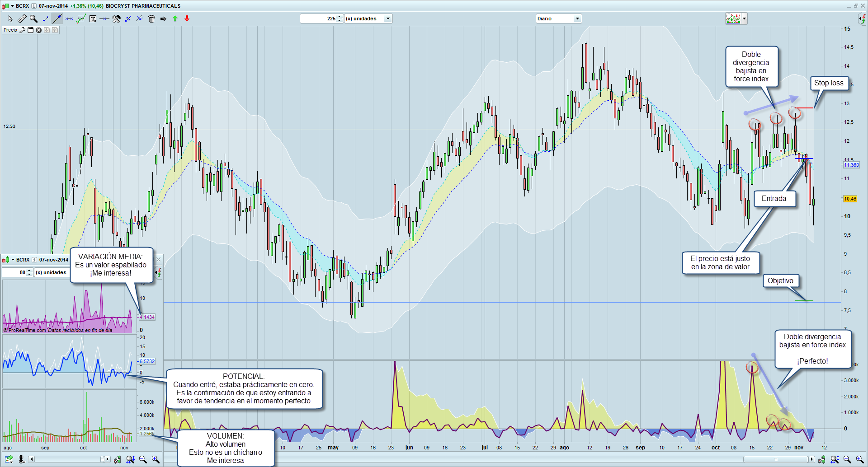Click the black right arrow tool
Screen dimensions: 868x467
[163, 19]
